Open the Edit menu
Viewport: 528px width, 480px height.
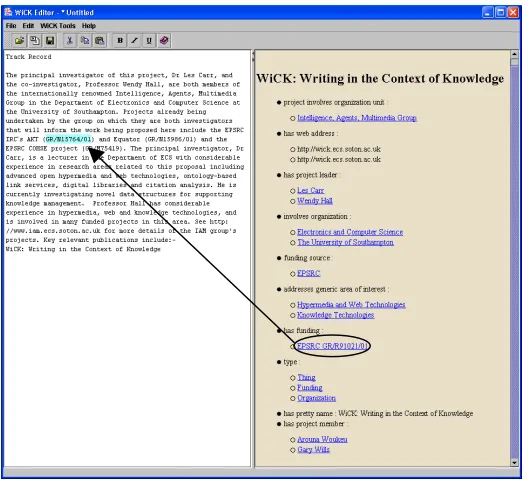[x=28, y=26]
